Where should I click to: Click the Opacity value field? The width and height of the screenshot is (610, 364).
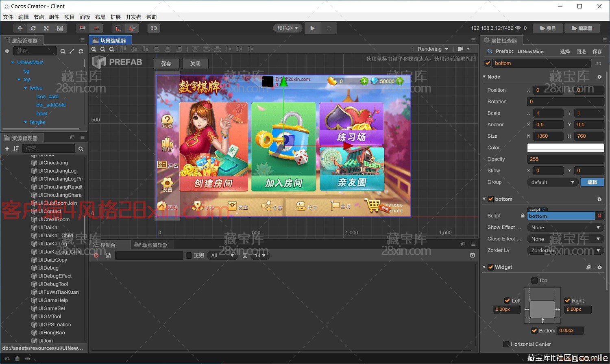(x=565, y=159)
